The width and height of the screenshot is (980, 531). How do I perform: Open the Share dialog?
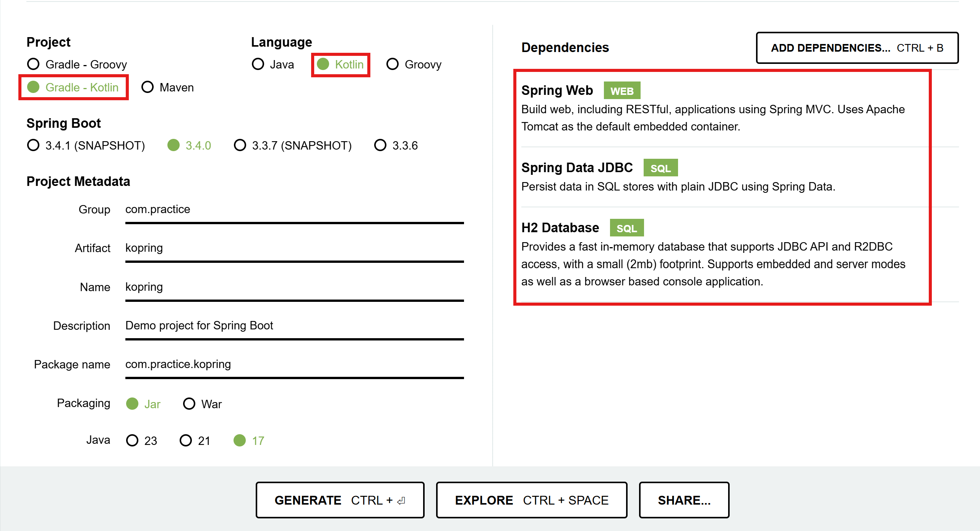tap(684, 500)
